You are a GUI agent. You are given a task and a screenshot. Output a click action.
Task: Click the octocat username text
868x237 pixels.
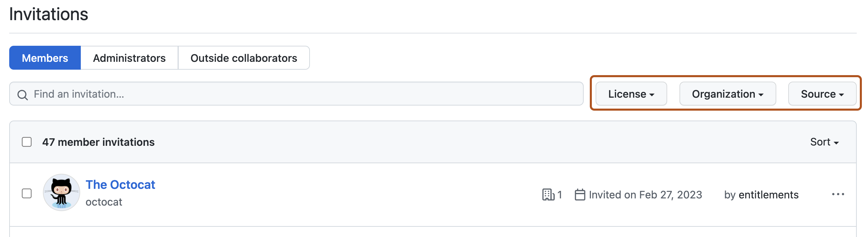(104, 202)
